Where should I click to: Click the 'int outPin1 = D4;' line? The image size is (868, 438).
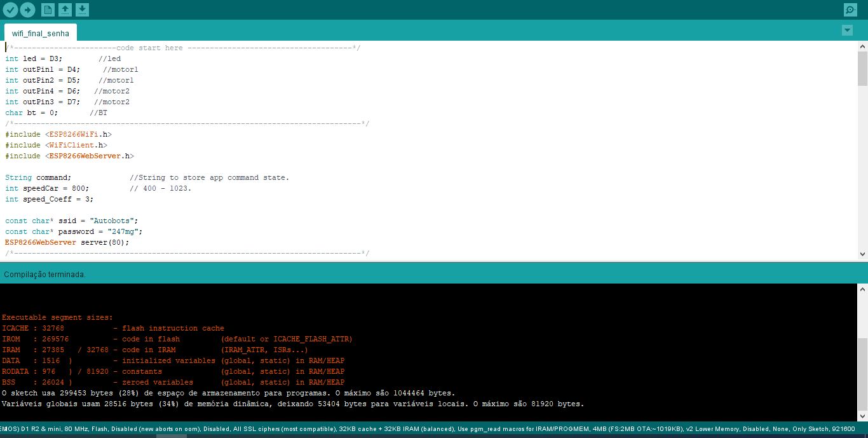pyautogui.click(x=72, y=69)
